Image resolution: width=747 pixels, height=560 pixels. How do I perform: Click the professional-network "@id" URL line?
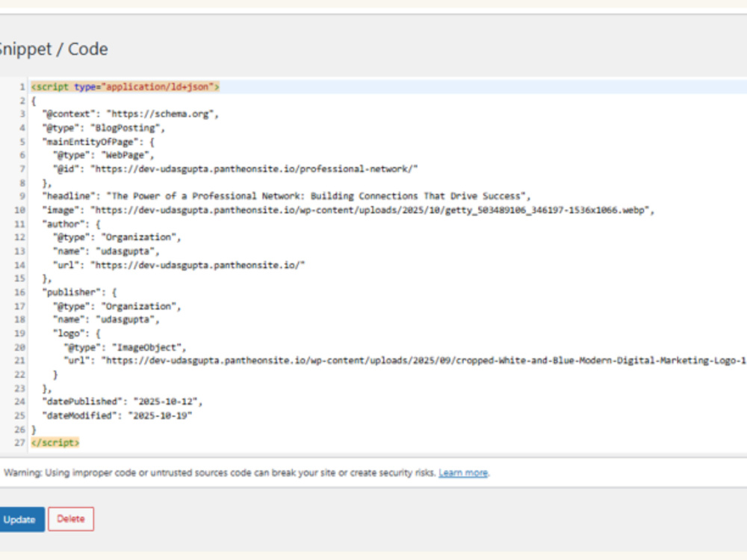coord(235,169)
